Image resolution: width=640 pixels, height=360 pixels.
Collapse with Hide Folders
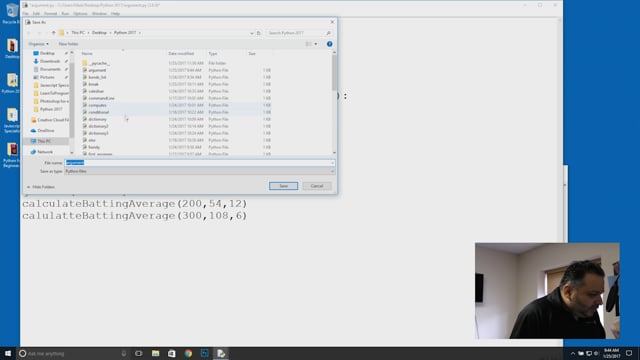coord(41,187)
